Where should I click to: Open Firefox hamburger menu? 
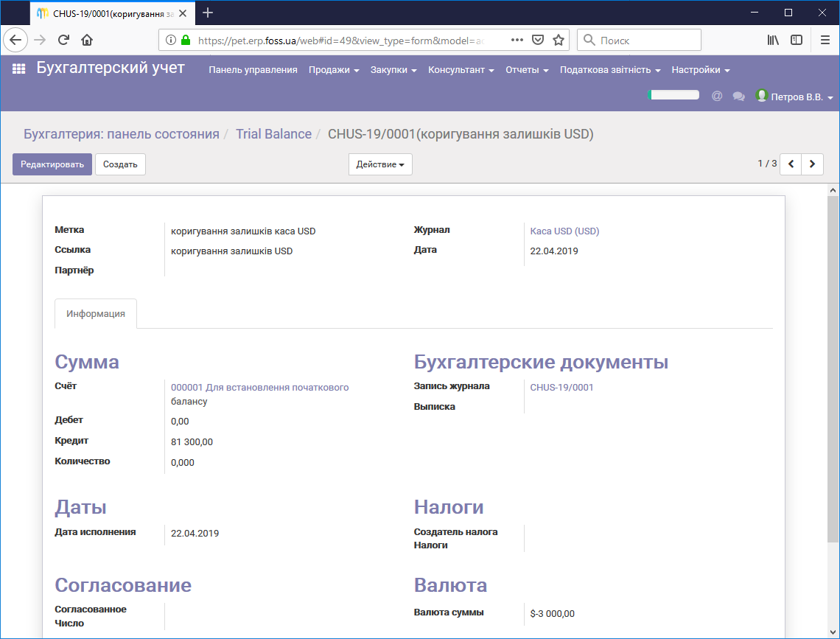(x=825, y=41)
